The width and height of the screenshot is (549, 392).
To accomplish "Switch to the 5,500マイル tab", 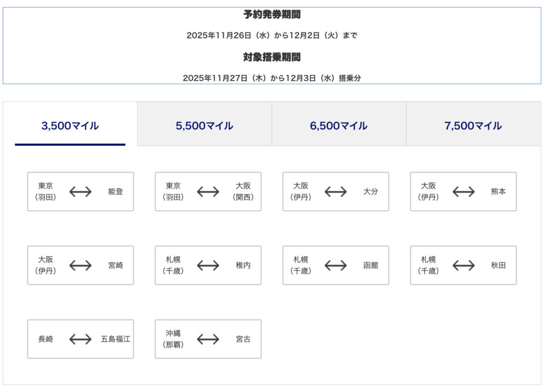I will [x=204, y=125].
